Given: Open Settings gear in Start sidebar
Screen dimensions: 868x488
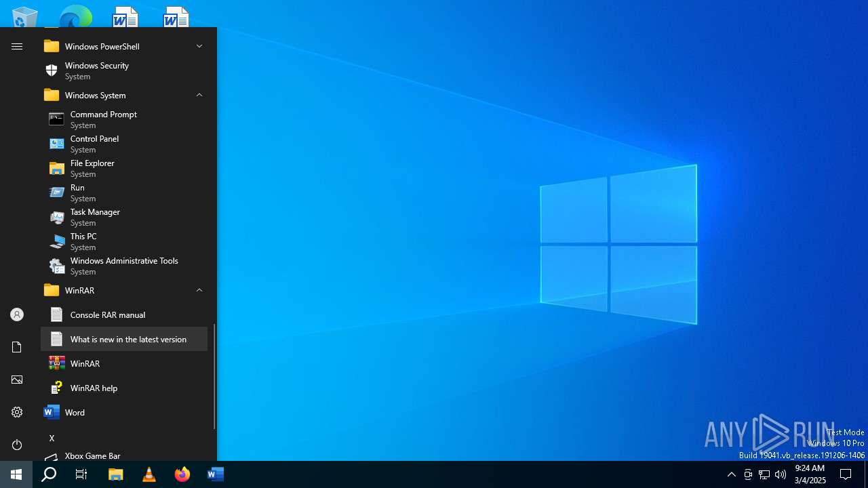Looking at the screenshot, I should [x=17, y=412].
